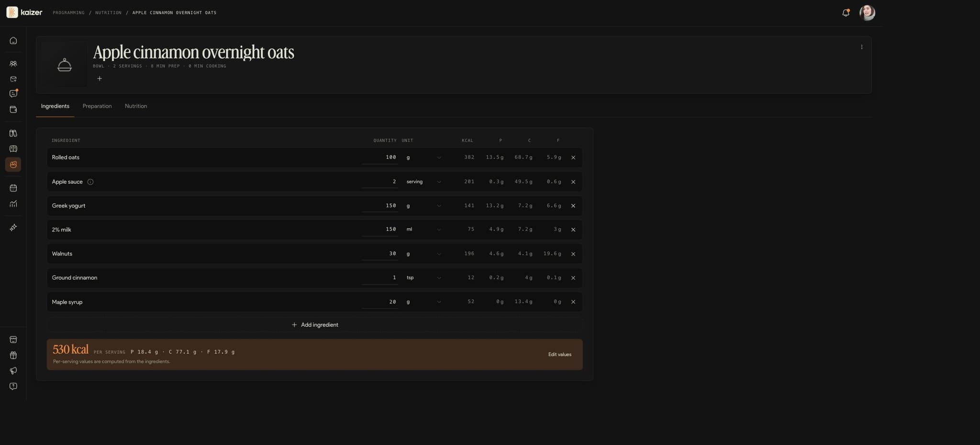Open the wallet icon in the sidebar
This screenshot has height=445, width=980.
click(13, 110)
